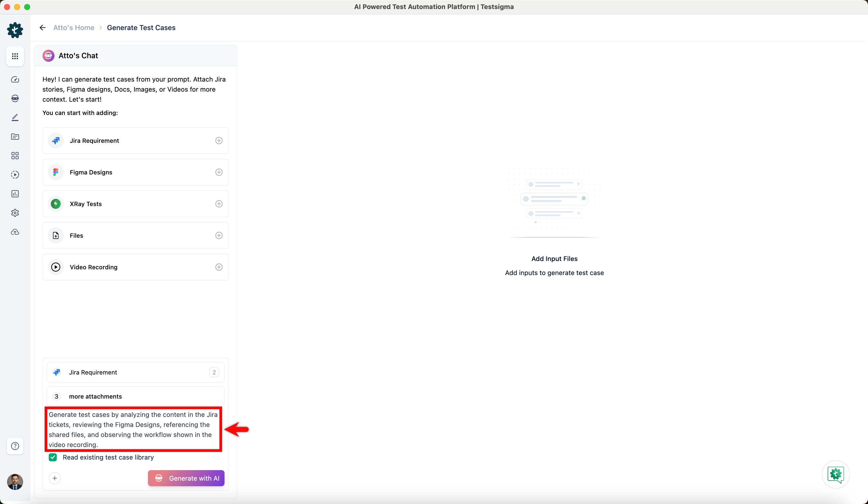Go to Atto's Home breadcrumb

point(74,28)
